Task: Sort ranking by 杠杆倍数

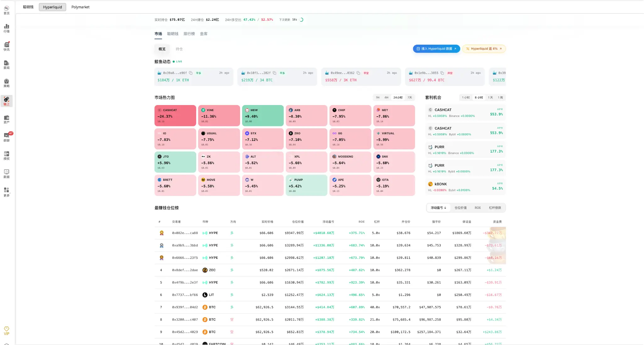Action: click(x=495, y=208)
